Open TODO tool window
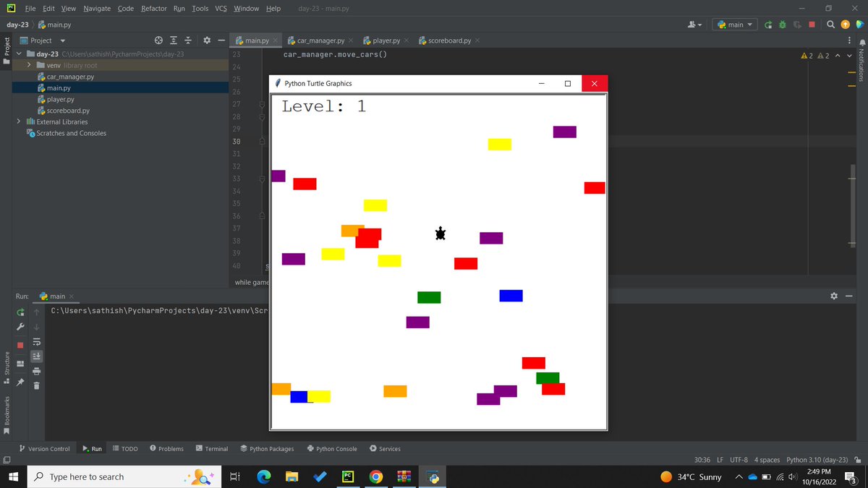The width and height of the screenshot is (868, 488). [x=125, y=449]
